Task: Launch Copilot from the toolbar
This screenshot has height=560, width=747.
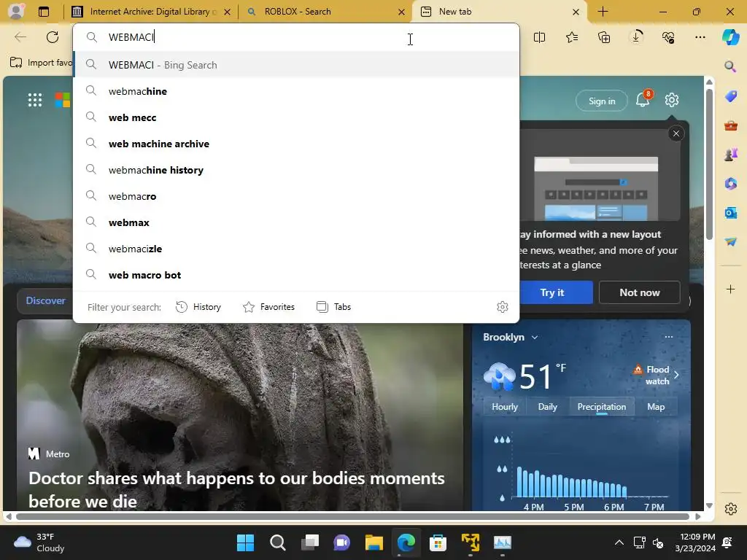Action: (x=730, y=37)
